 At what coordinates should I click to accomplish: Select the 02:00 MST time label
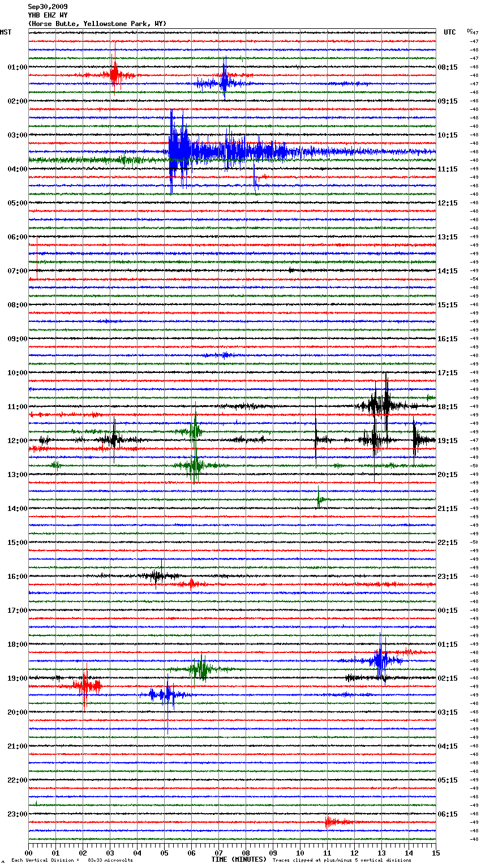[x=17, y=101]
